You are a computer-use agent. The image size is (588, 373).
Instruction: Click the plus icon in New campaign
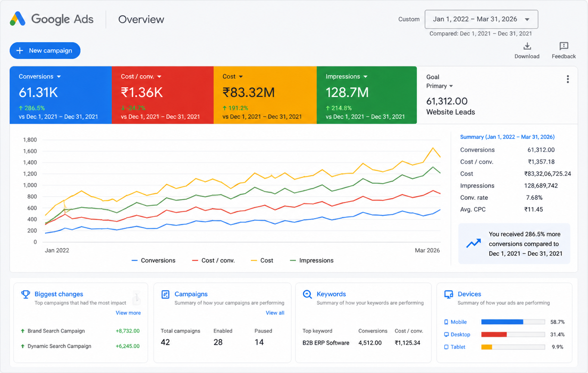pyautogui.click(x=20, y=50)
